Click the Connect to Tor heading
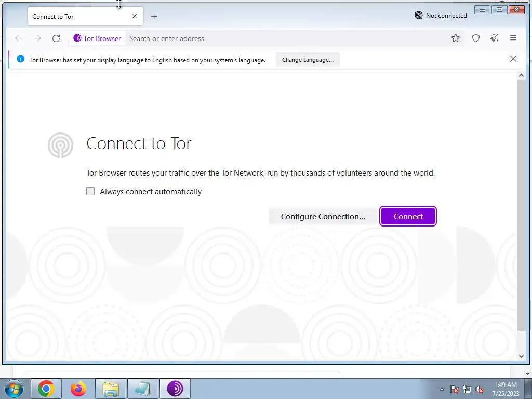 [139, 143]
